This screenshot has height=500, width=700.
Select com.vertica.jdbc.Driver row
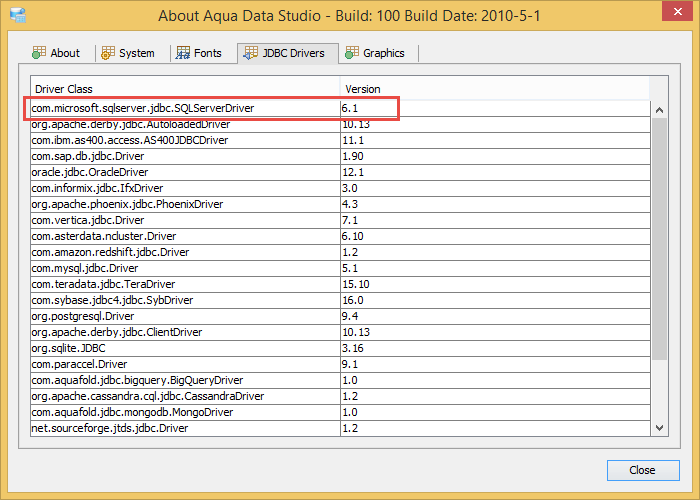[340, 221]
